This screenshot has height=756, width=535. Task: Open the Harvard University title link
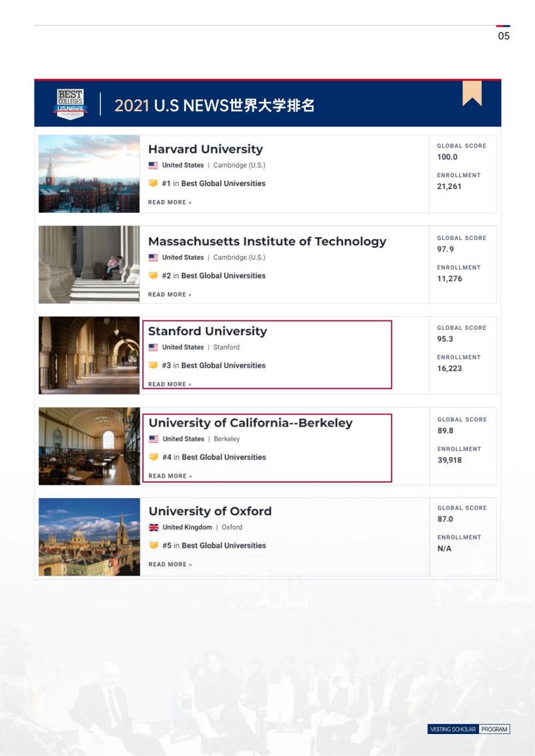[x=205, y=149]
